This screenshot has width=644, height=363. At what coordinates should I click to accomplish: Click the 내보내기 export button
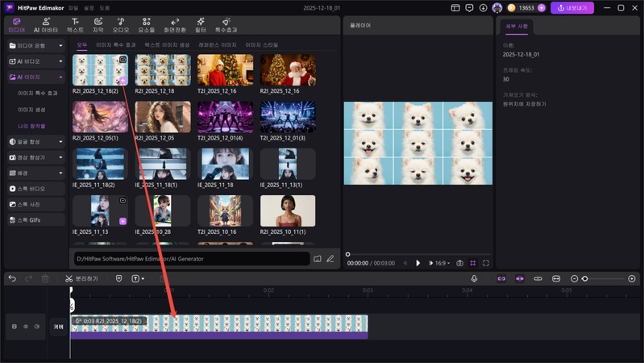pos(572,8)
